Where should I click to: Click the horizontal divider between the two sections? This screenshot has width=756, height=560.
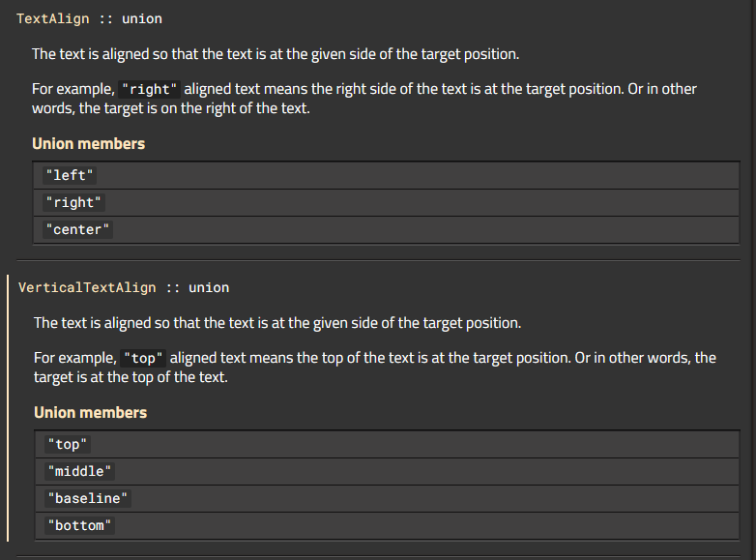click(x=378, y=260)
